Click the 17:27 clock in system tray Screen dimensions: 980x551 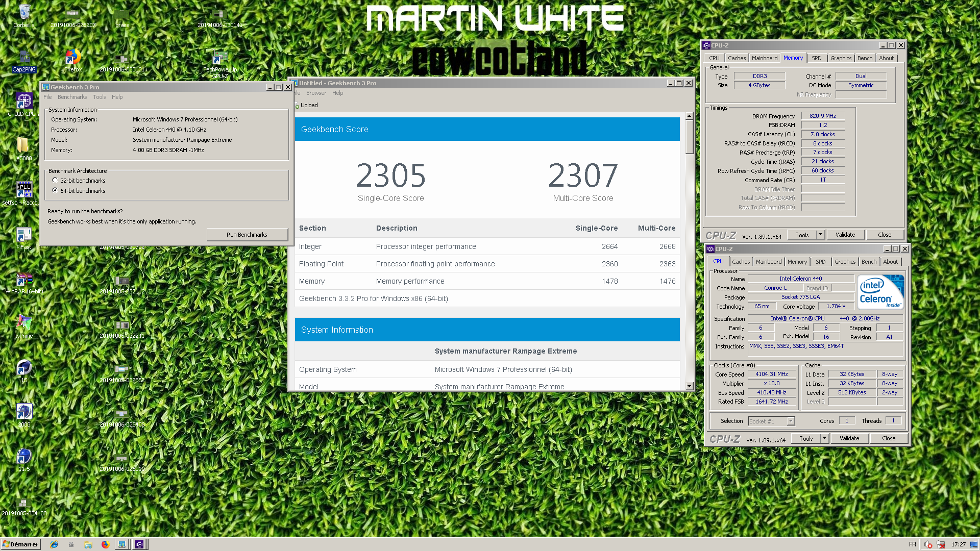pos(959,544)
